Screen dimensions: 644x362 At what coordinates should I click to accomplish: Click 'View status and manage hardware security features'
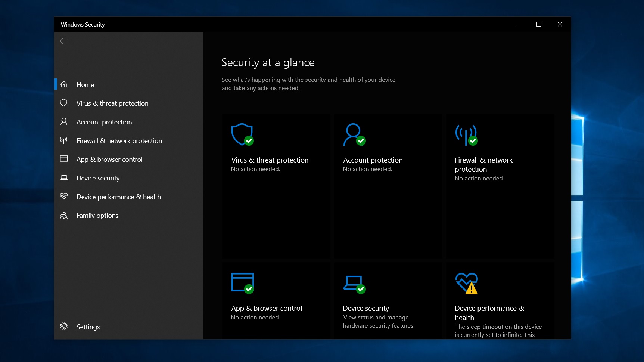point(378,322)
